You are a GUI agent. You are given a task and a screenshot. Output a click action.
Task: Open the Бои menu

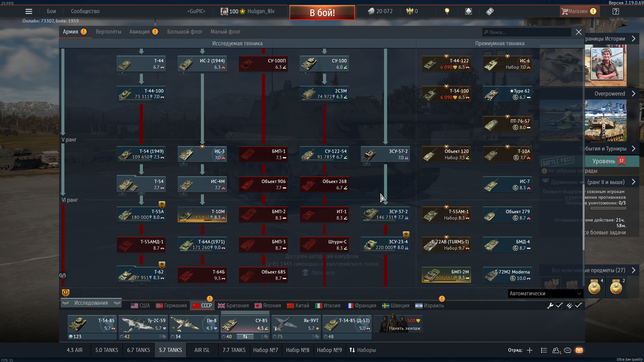pyautogui.click(x=51, y=11)
